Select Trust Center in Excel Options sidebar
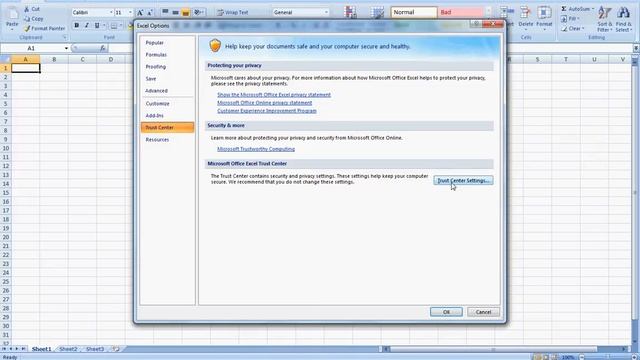 pos(167,128)
